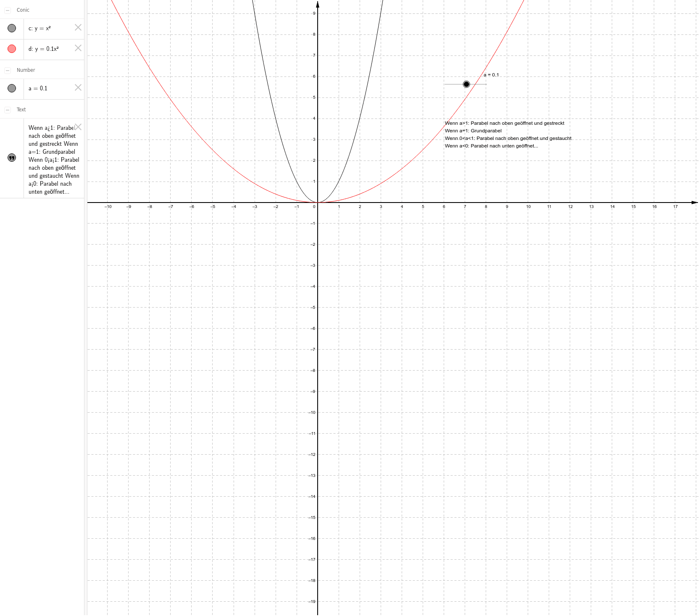Click y-axis tick label −19
The image size is (700, 616).
pyautogui.click(x=312, y=602)
